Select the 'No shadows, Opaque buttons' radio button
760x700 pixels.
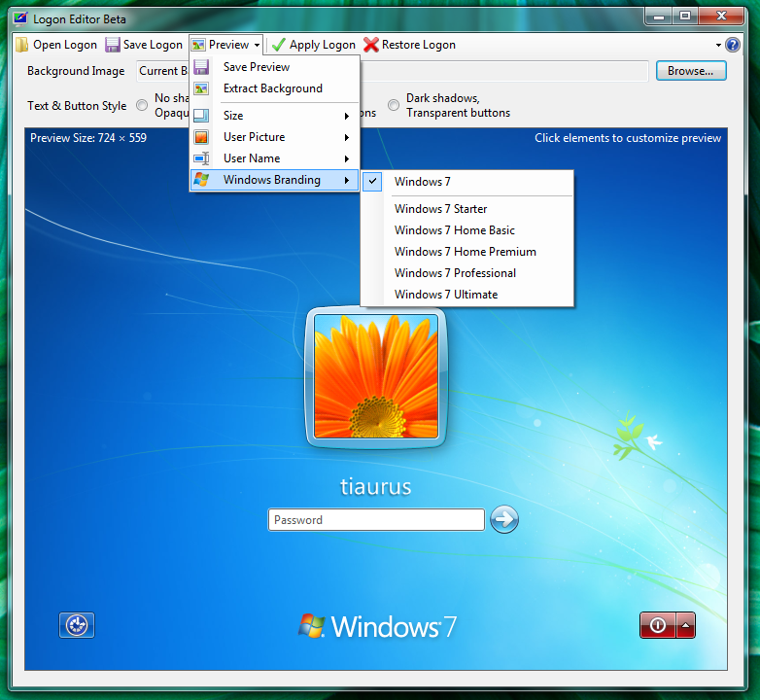[x=142, y=105]
